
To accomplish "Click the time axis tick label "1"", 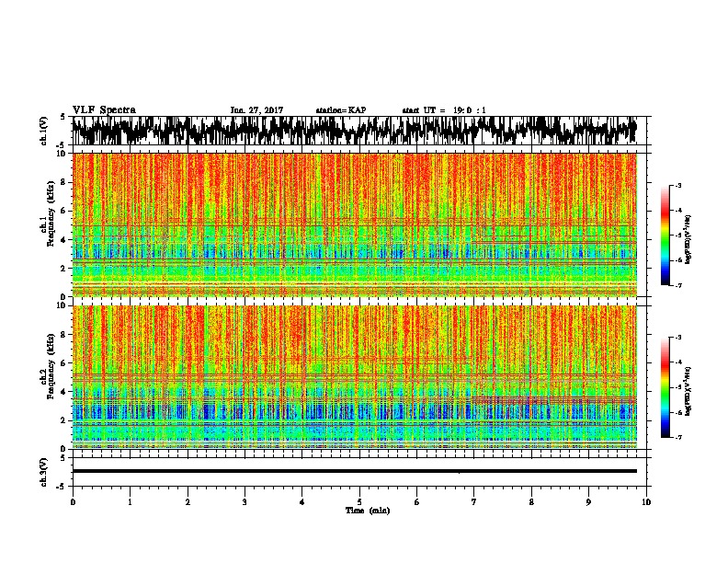I will coord(130,502).
